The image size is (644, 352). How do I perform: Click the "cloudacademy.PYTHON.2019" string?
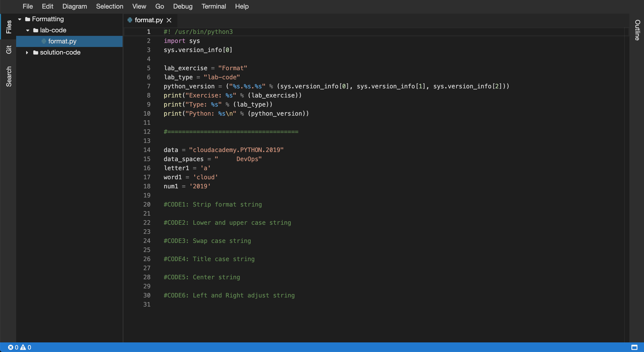(x=237, y=150)
